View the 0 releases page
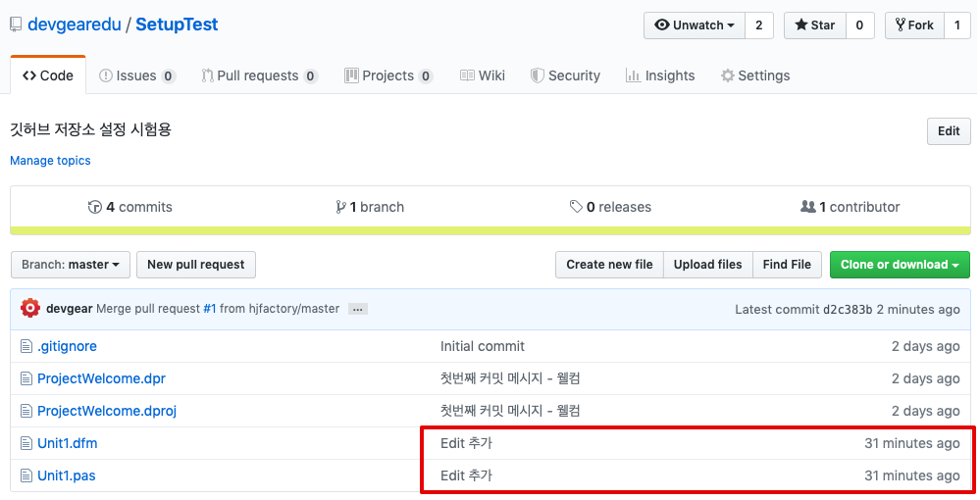This screenshot has height=500, width=980. pyautogui.click(x=610, y=207)
